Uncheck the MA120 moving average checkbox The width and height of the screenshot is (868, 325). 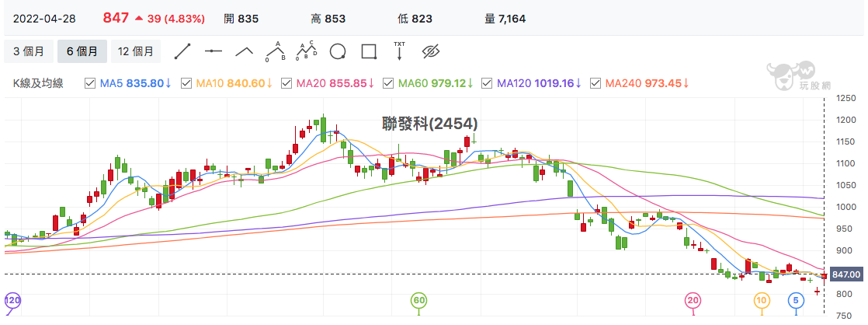487,83
